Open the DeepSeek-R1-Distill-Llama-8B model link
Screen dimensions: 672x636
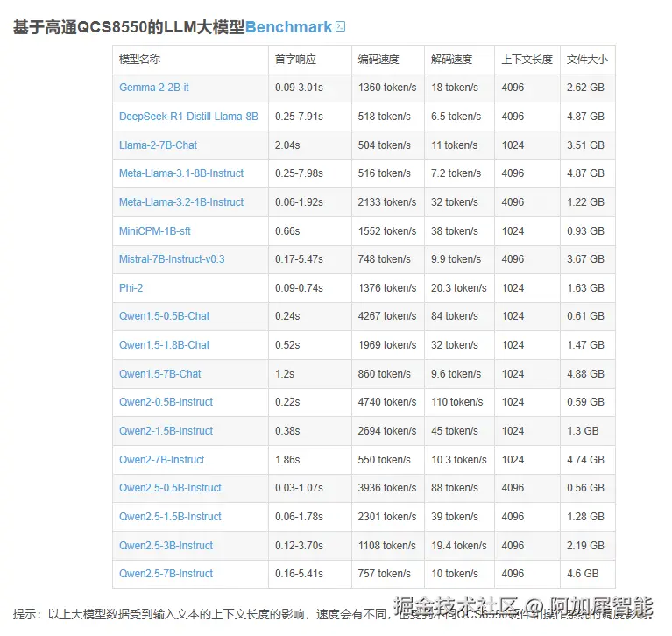(x=188, y=117)
